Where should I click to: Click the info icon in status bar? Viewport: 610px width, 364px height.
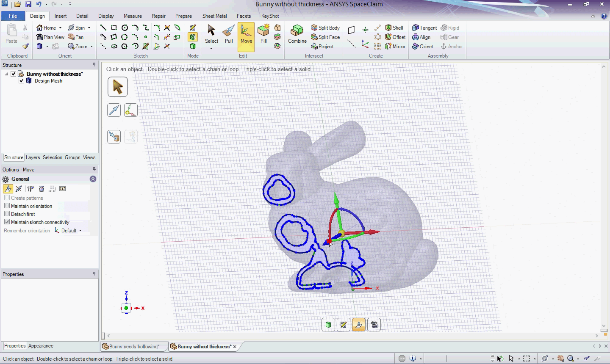click(413, 358)
